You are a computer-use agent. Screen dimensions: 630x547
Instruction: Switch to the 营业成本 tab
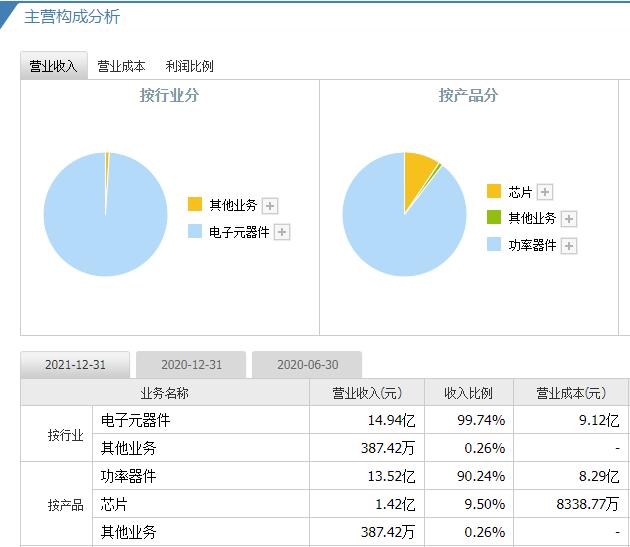coord(121,66)
